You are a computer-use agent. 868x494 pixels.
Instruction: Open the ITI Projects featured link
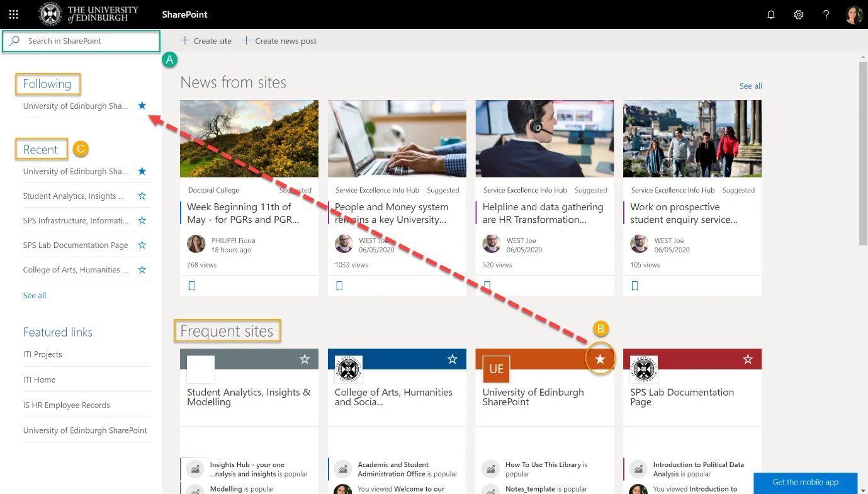(x=43, y=354)
